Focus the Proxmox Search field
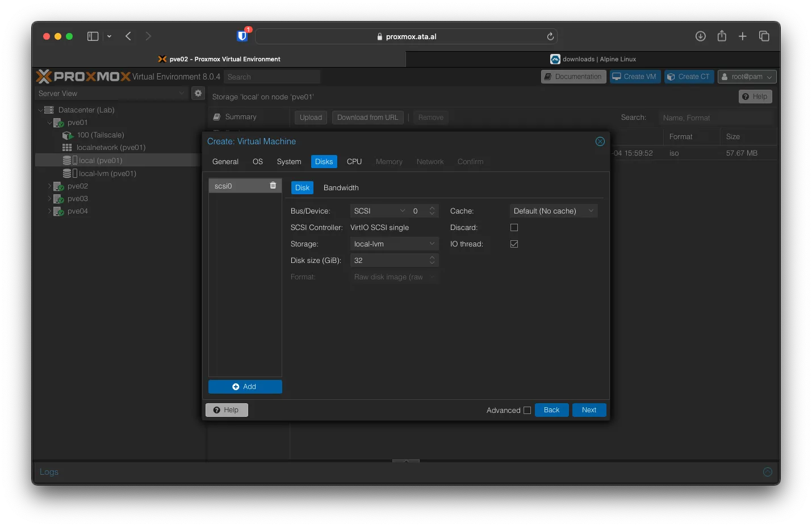 [x=271, y=77]
